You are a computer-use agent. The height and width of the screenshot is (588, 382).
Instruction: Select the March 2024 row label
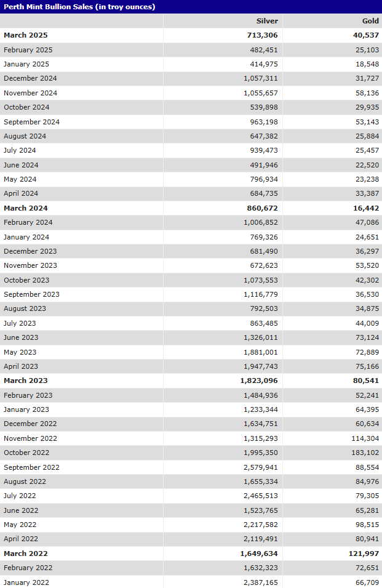pos(25,208)
